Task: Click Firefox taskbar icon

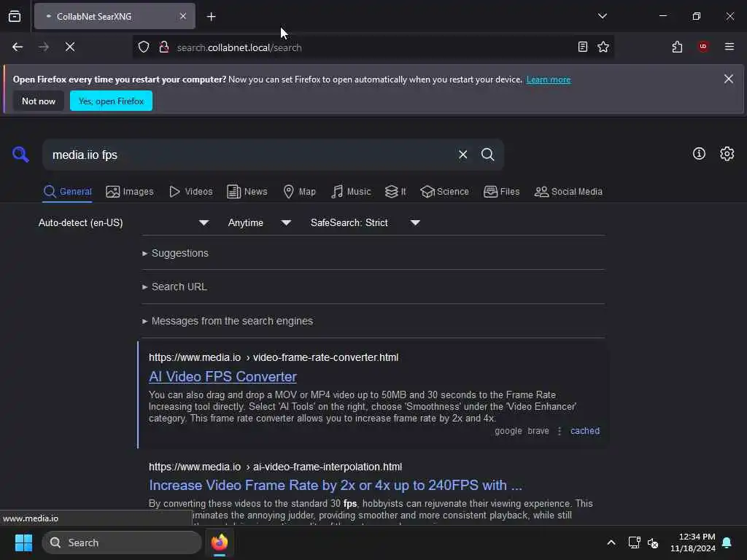Action: [219, 542]
